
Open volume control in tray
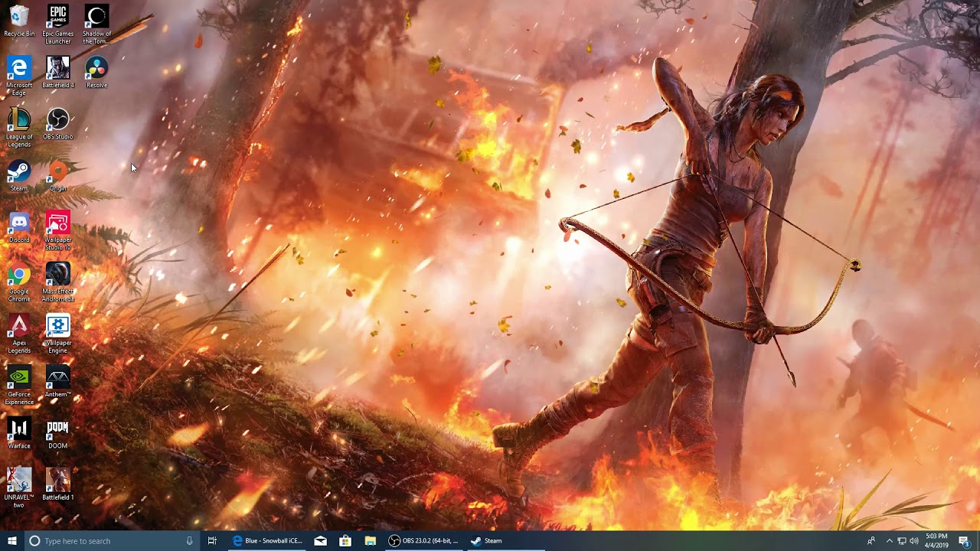point(914,541)
